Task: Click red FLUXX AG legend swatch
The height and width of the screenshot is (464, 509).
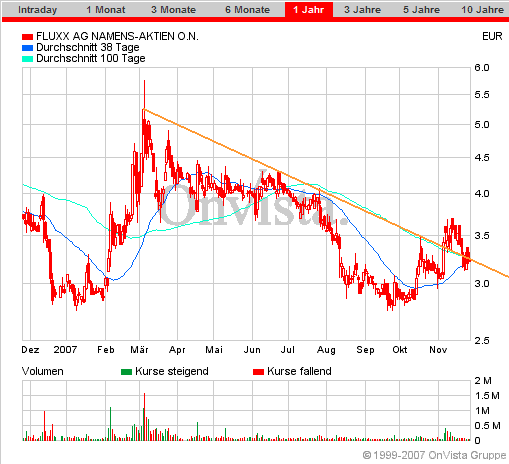Action: (27, 37)
